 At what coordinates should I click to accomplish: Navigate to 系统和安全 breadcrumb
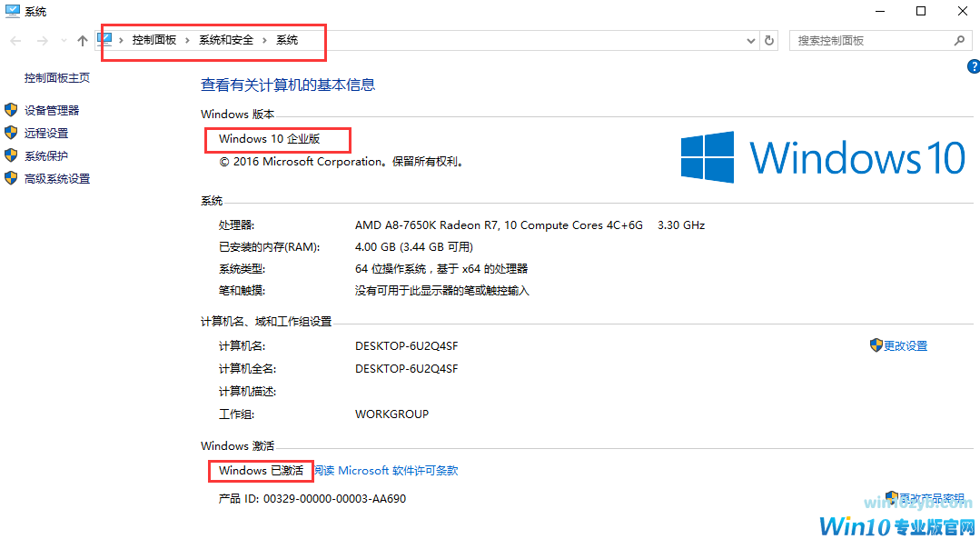pos(226,40)
